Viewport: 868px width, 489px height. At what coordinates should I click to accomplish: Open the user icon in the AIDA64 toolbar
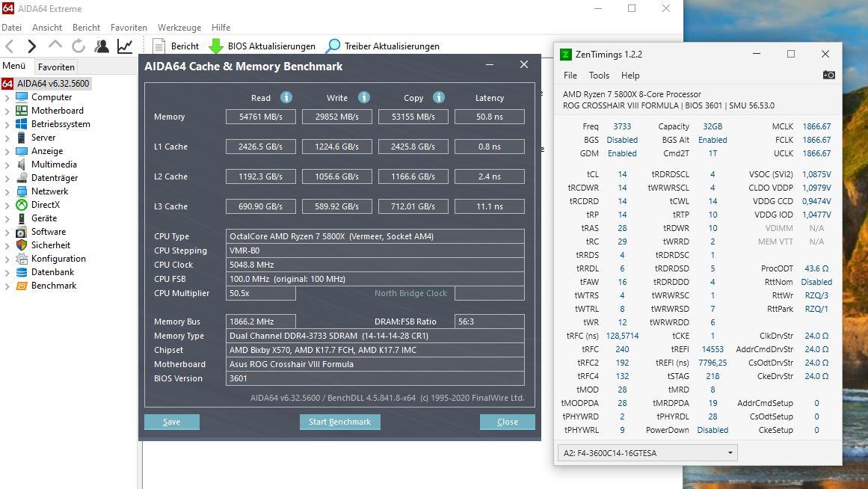[101, 46]
